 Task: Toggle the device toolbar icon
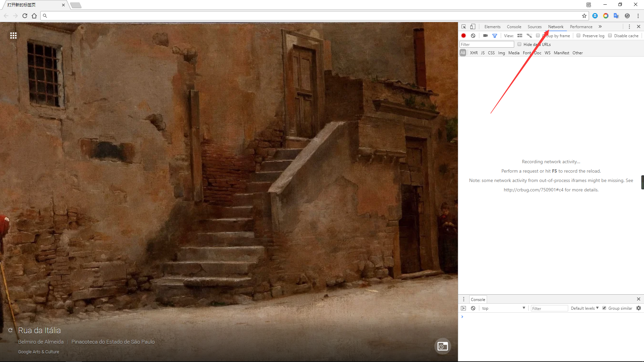click(473, 26)
